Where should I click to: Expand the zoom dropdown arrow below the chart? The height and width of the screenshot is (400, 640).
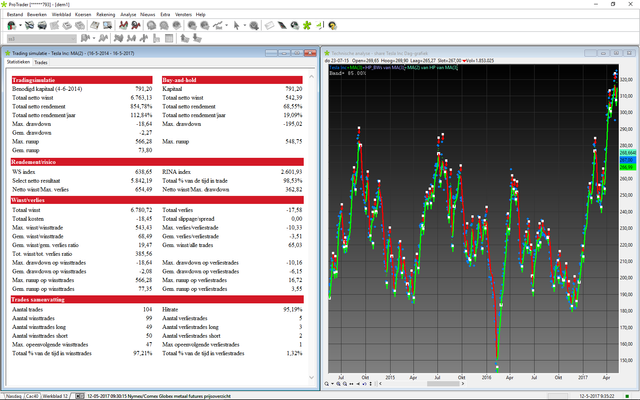coord(332,384)
